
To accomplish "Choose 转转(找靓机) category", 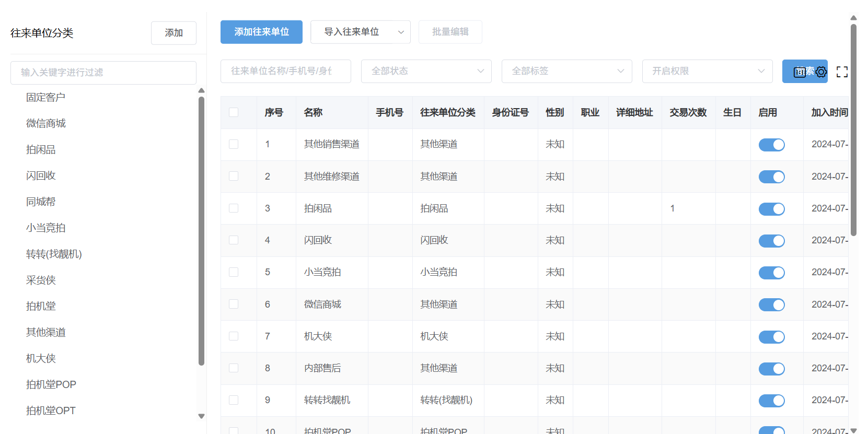I will tap(54, 254).
